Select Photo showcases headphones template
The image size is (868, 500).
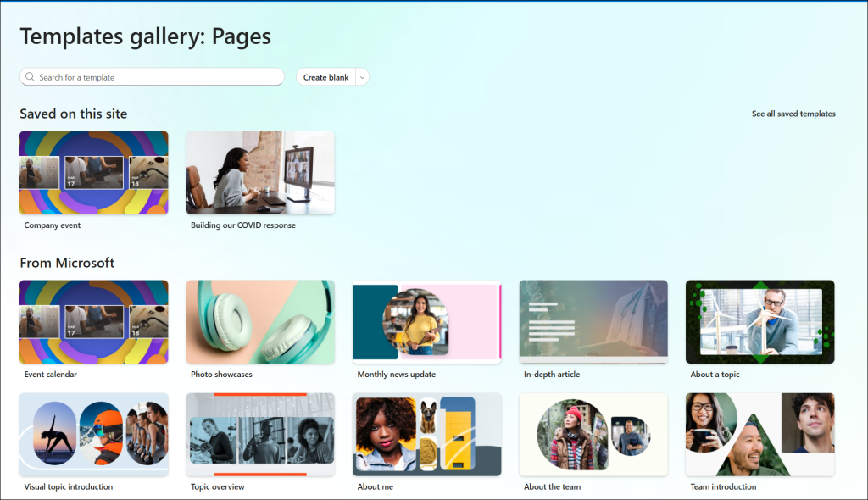pos(260,322)
